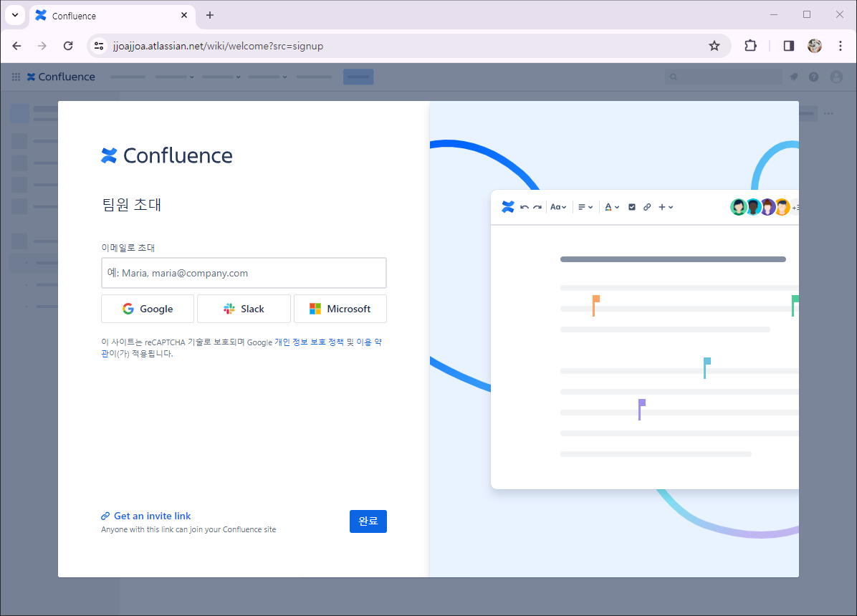This screenshot has height=616, width=857.
Task: Open the Confluence notifications icon
Action: click(x=794, y=77)
